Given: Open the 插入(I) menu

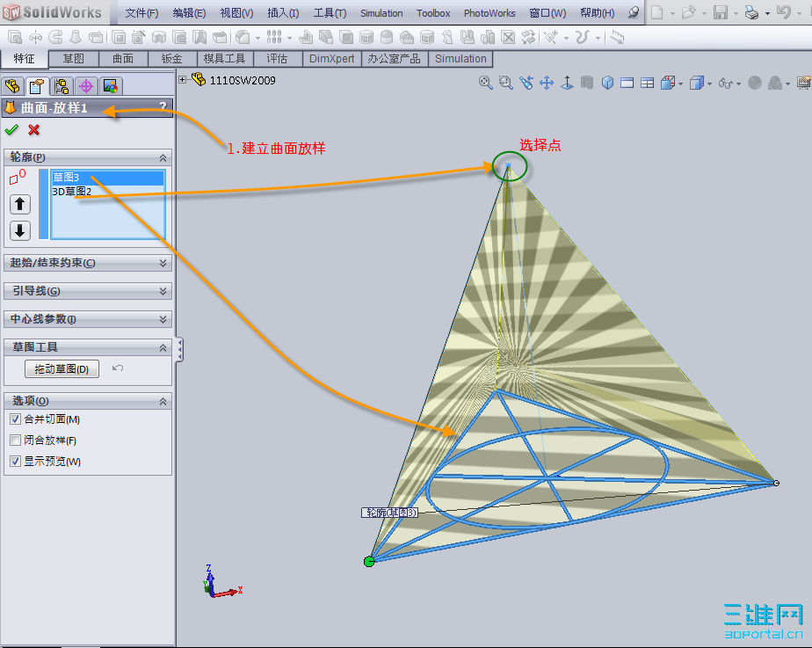Looking at the screenshot, I should click(283, 13).
